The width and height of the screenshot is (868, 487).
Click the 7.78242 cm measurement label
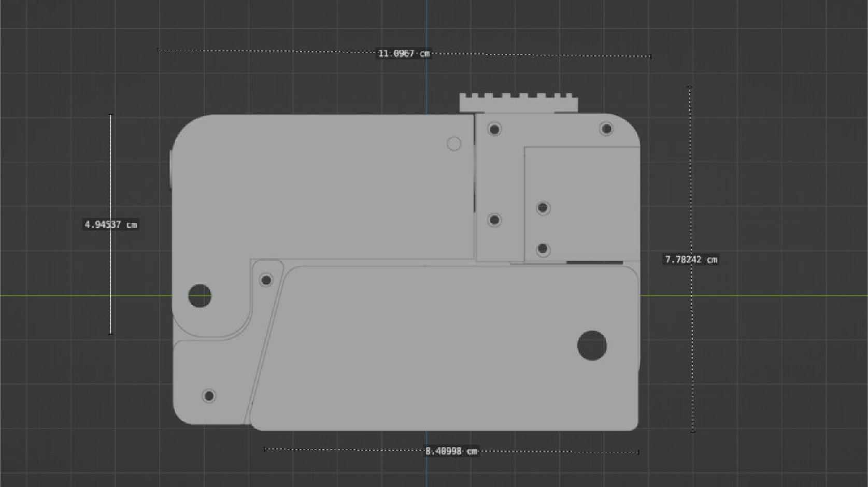(x=691, y=260)
